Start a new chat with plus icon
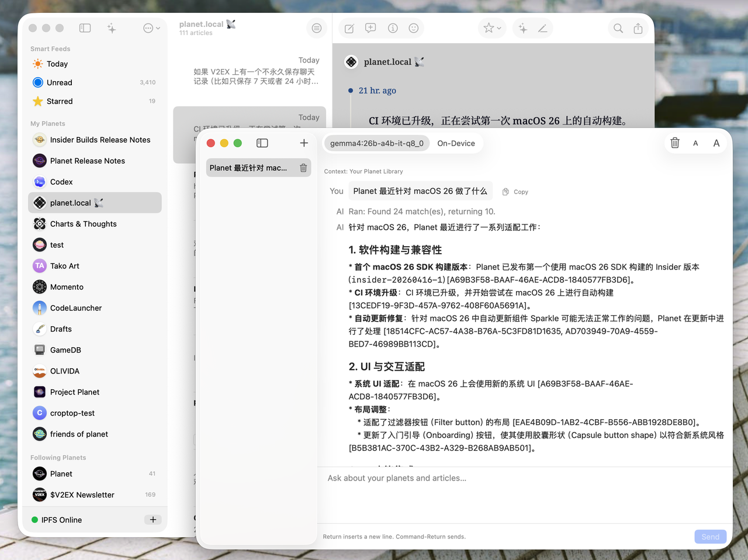Screen dimensions: 748x560 304,143
